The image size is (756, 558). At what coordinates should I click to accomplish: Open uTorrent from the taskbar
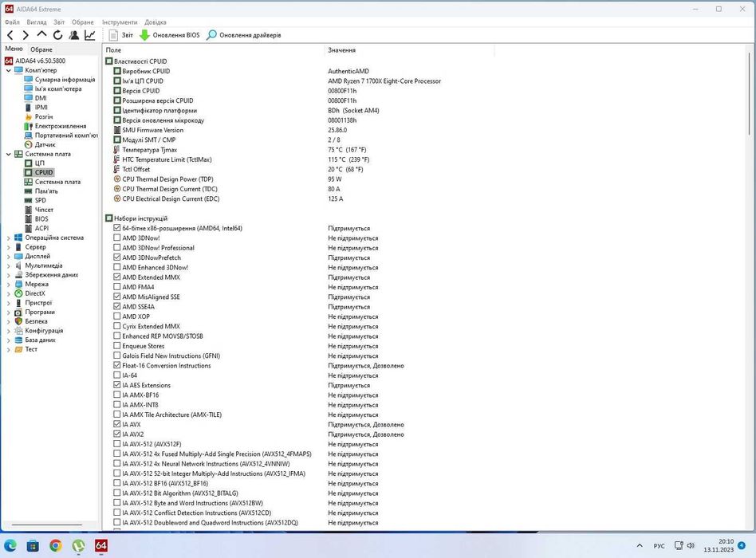[78, 545]
